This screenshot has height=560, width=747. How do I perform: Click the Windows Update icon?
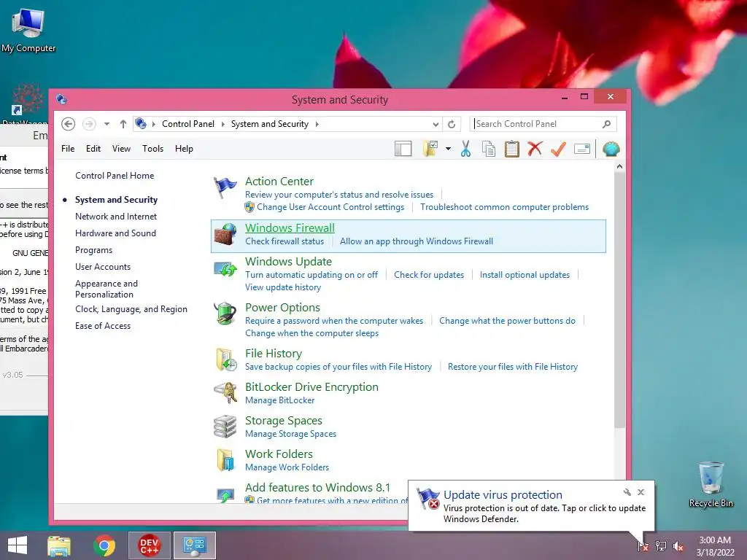tap(225, 269)
